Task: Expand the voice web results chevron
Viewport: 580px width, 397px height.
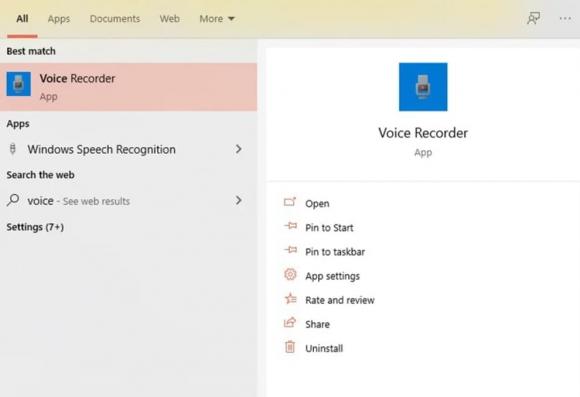Action: tap(239, 201)
